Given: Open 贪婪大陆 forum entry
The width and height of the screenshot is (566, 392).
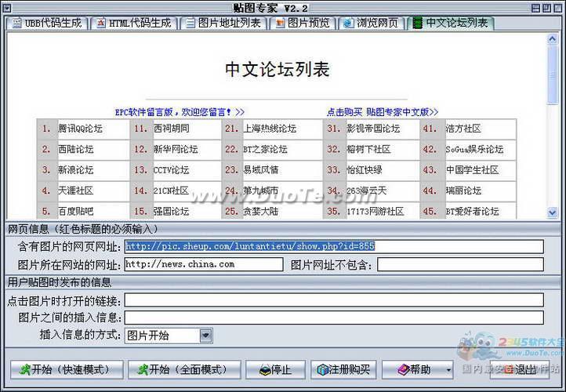Looking at the screenshot, I should pyautogui.click(x=260, y=211).
